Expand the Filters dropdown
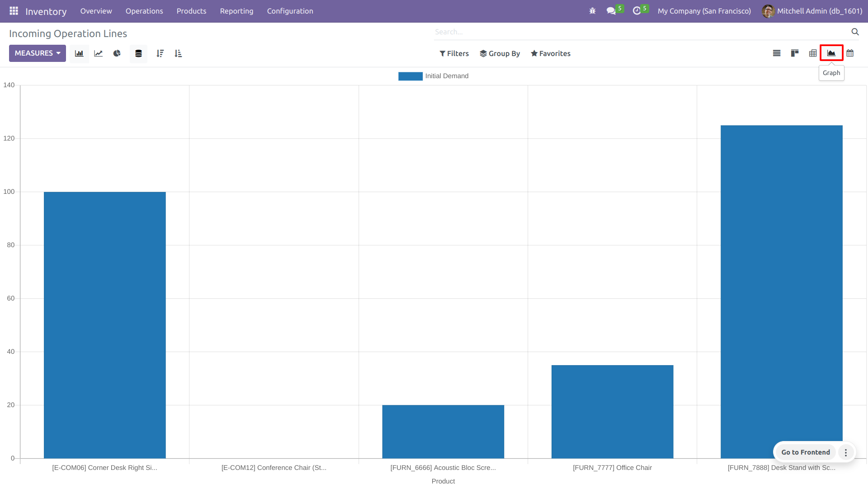This screenshot has height=488, width=868. click(x=454, y=53)
